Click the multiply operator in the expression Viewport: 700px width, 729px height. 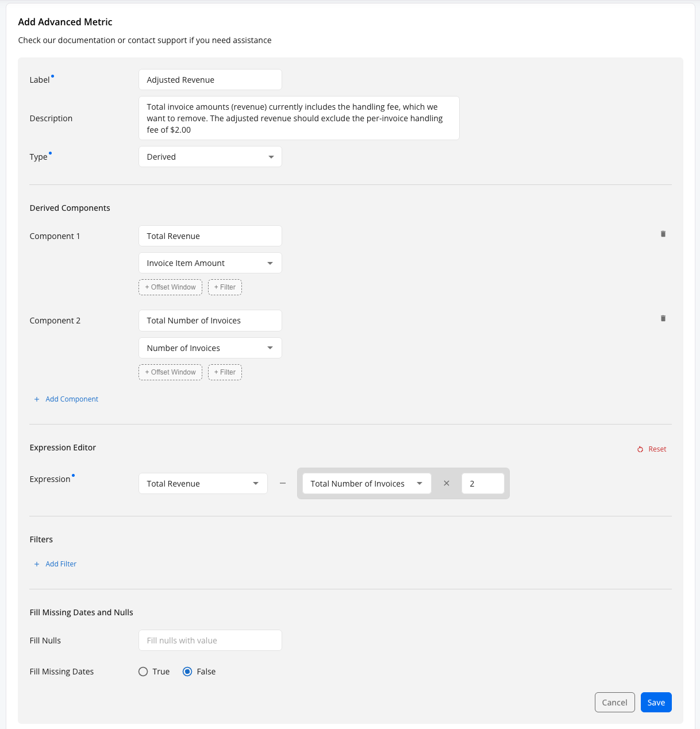click(447, 484)
